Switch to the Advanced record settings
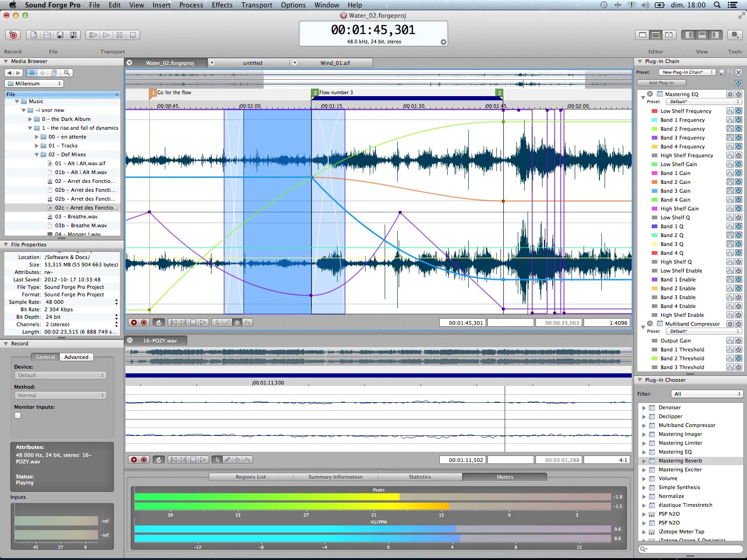747x560 pixels. point(77,357)
